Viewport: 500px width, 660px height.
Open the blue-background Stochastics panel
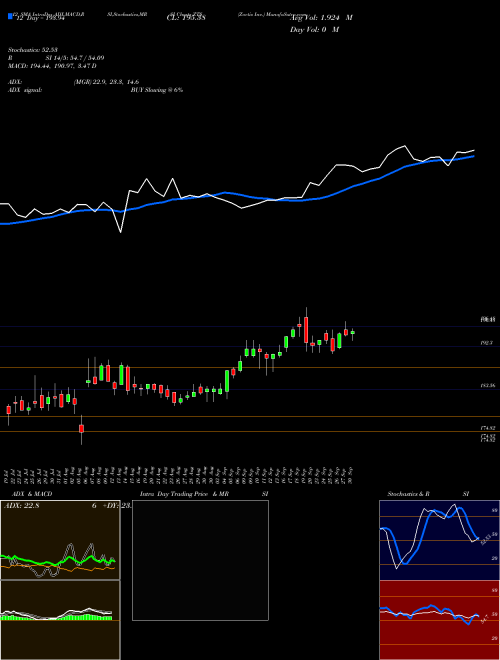439,540
